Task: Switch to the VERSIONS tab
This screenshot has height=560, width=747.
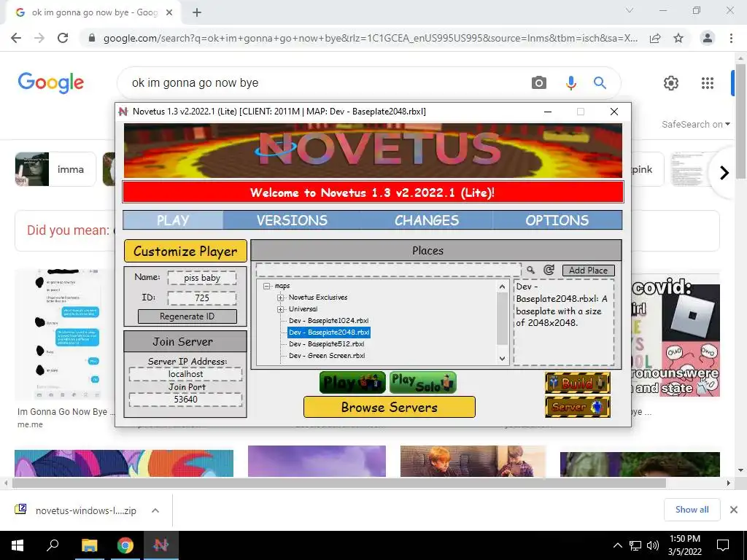Action: click(292, 220)
